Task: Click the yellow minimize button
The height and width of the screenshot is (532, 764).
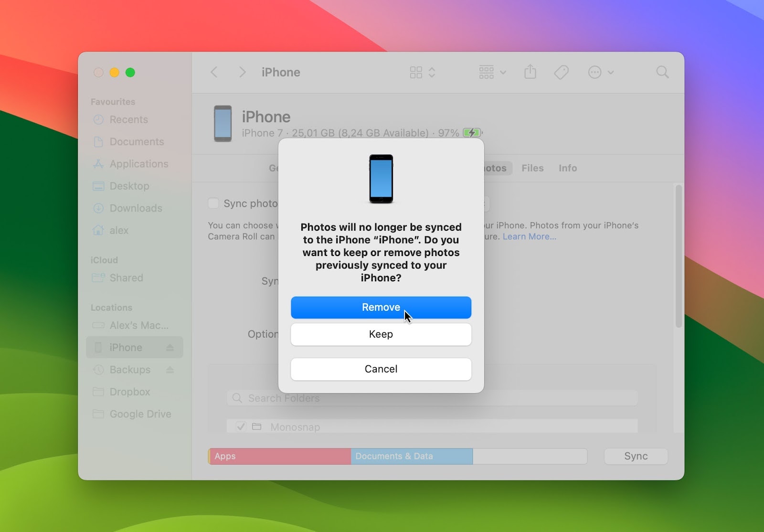Action: click(115, 73)
